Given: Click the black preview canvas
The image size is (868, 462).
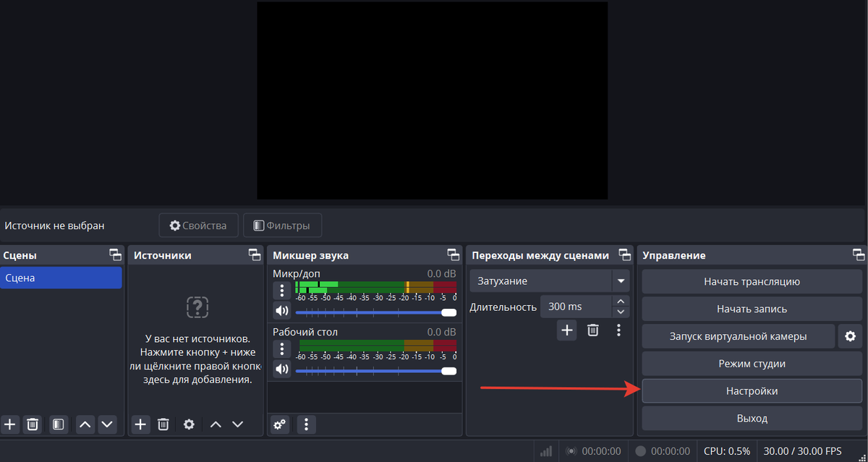Looking at the screenshot, I should coord(433,100).
